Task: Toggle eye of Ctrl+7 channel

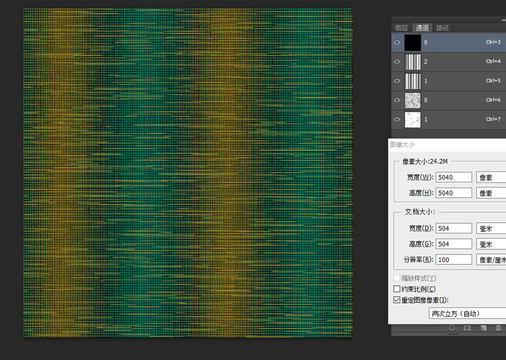Action: pyautogui.click(x=397, y=120)
